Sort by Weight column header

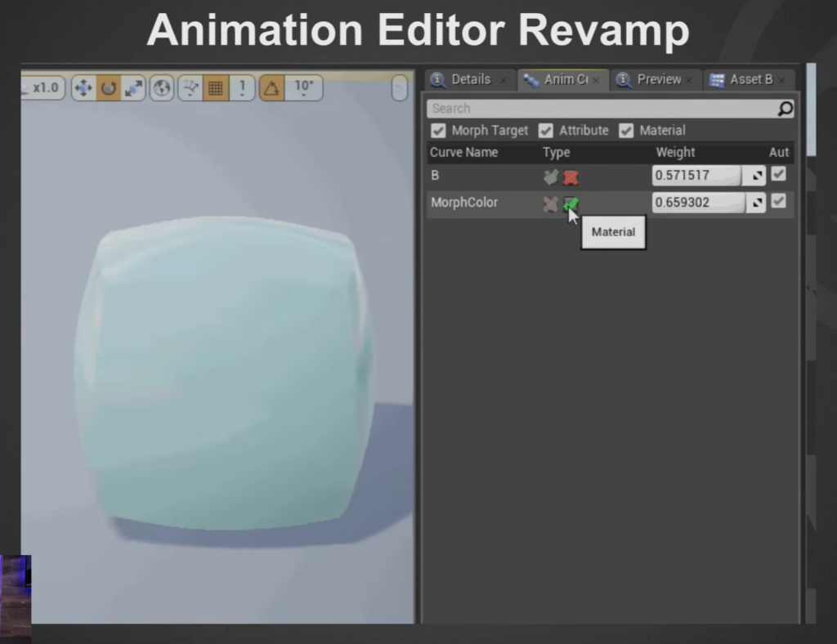point(675,153)
